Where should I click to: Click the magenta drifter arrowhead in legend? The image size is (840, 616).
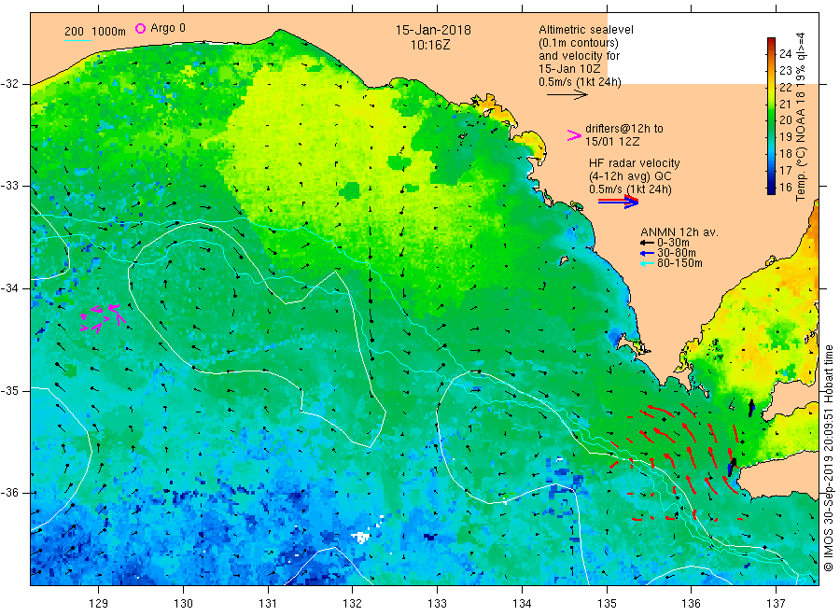point(574,135)
